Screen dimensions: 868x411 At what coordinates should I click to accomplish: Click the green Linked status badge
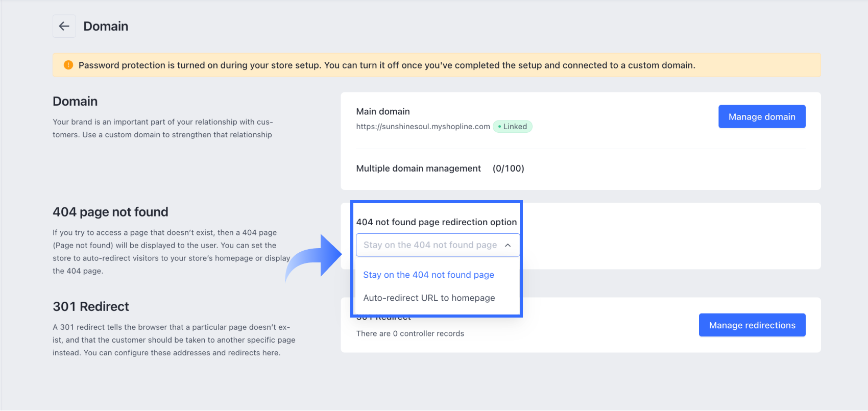[x=513, y=127]
